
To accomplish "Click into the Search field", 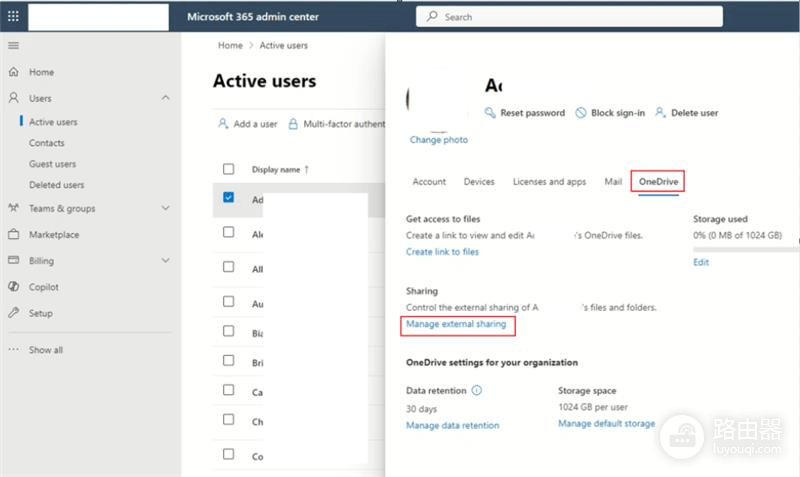I will click(569, 16).
